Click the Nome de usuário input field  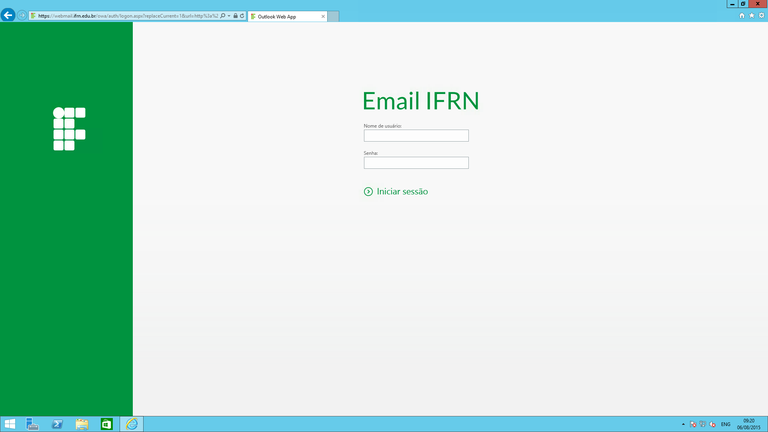(416, 136)
